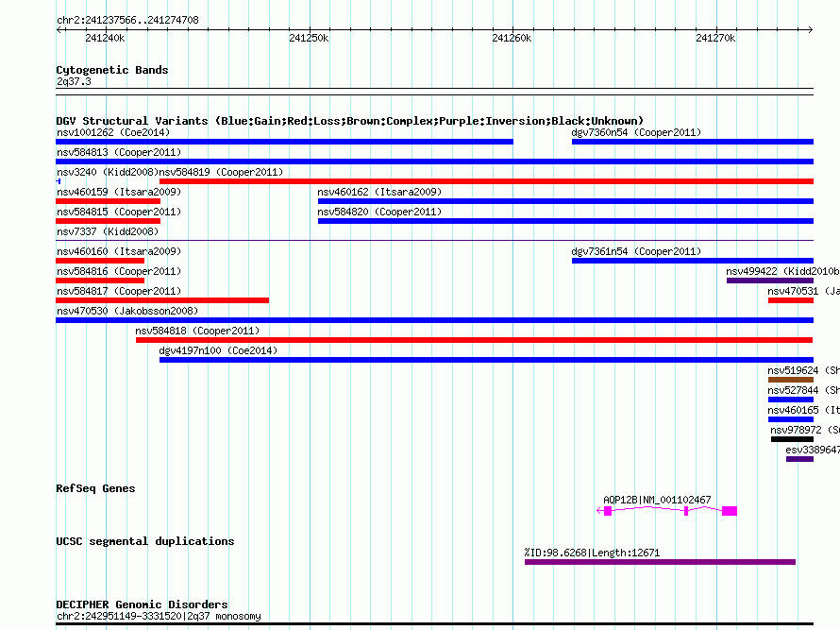Click the AQP12B gene direction arrow

click(599, 511)
